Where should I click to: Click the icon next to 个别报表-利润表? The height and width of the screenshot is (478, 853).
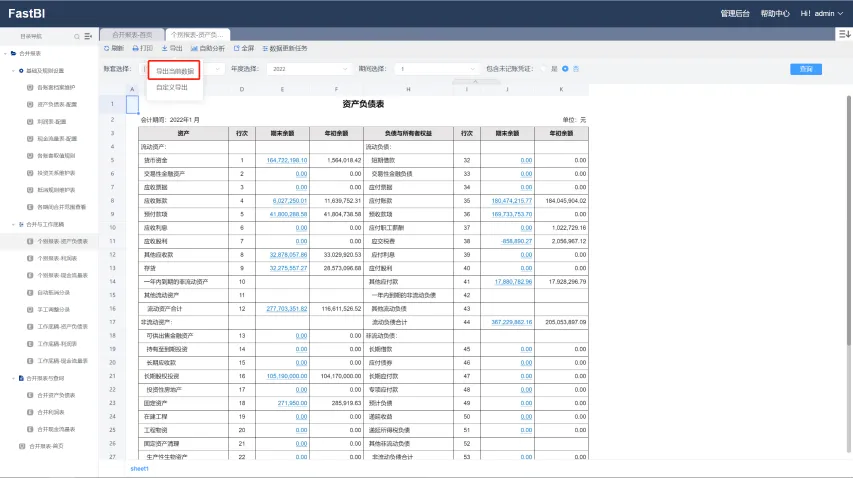(x=30, y=258)
